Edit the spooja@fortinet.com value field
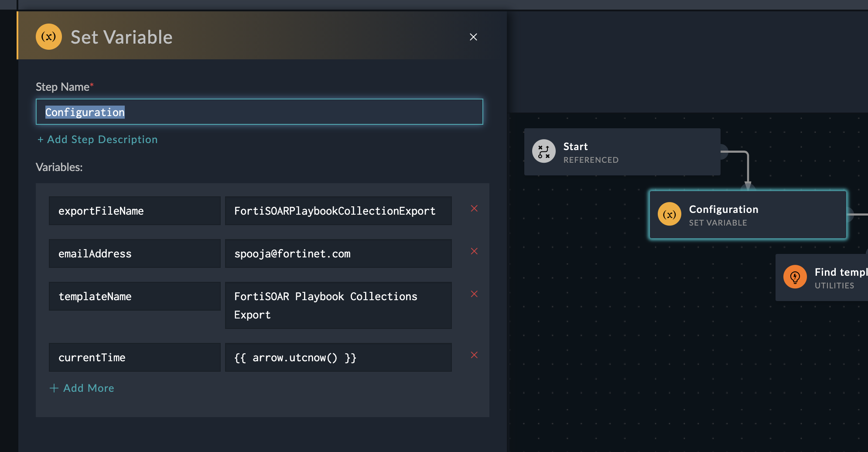The image size is (868, 452). click(x=338, y=254)
